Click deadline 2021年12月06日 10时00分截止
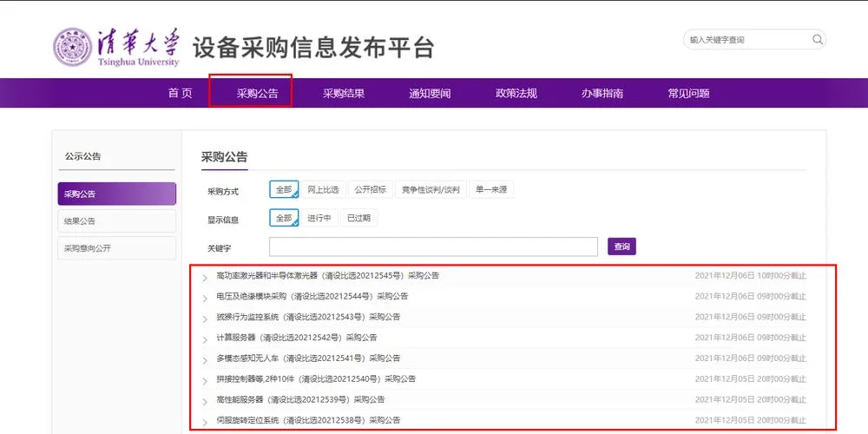 pyautogui.click(x=751, y=275)
